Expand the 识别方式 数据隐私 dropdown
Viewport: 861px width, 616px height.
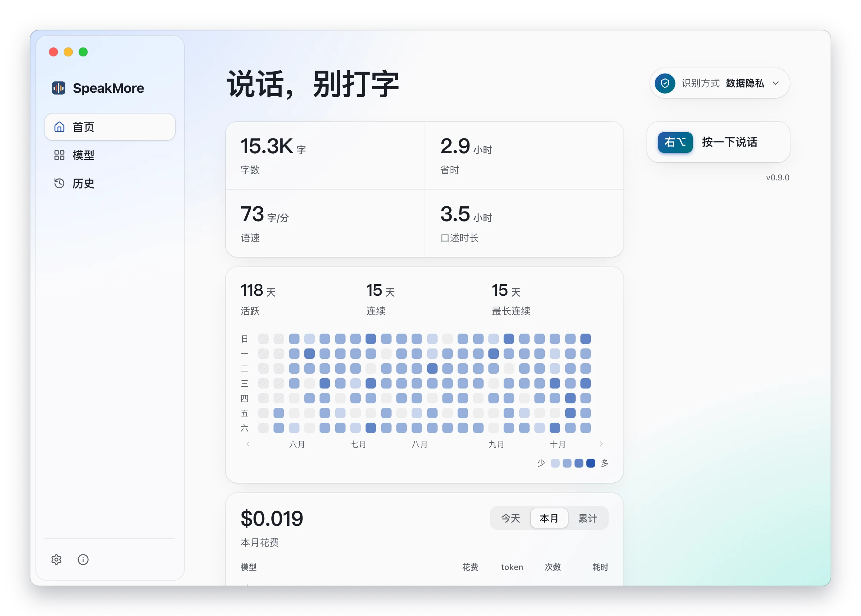point(720,83)
